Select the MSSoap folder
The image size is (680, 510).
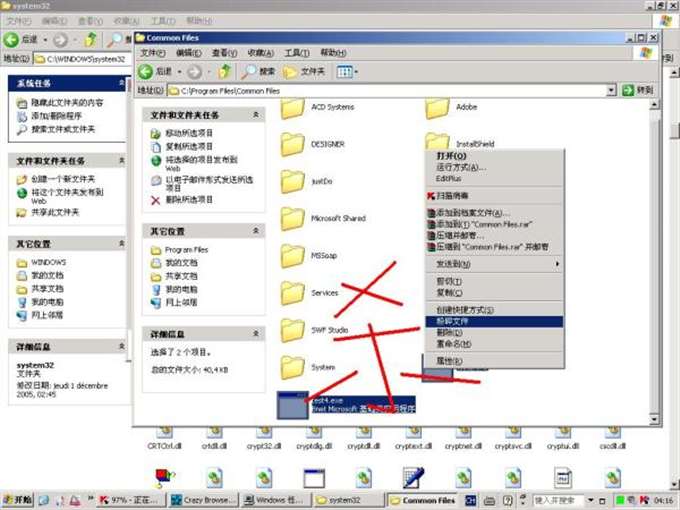[308, 256]
